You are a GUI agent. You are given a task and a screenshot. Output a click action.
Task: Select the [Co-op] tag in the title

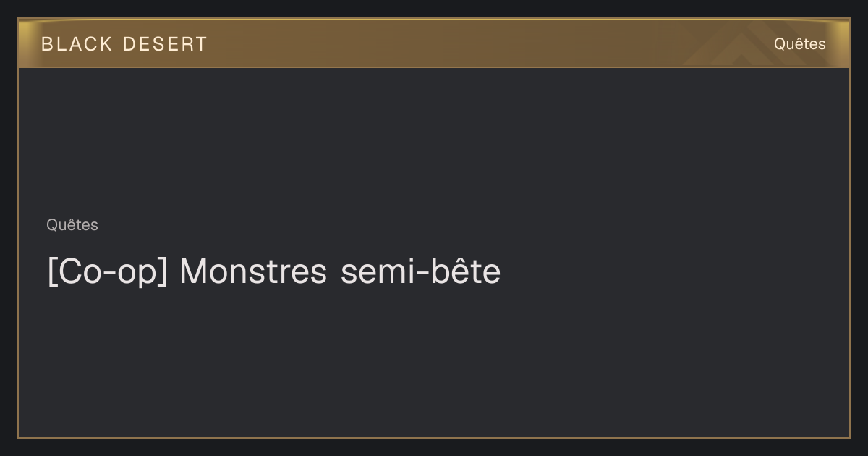[108, 272]
